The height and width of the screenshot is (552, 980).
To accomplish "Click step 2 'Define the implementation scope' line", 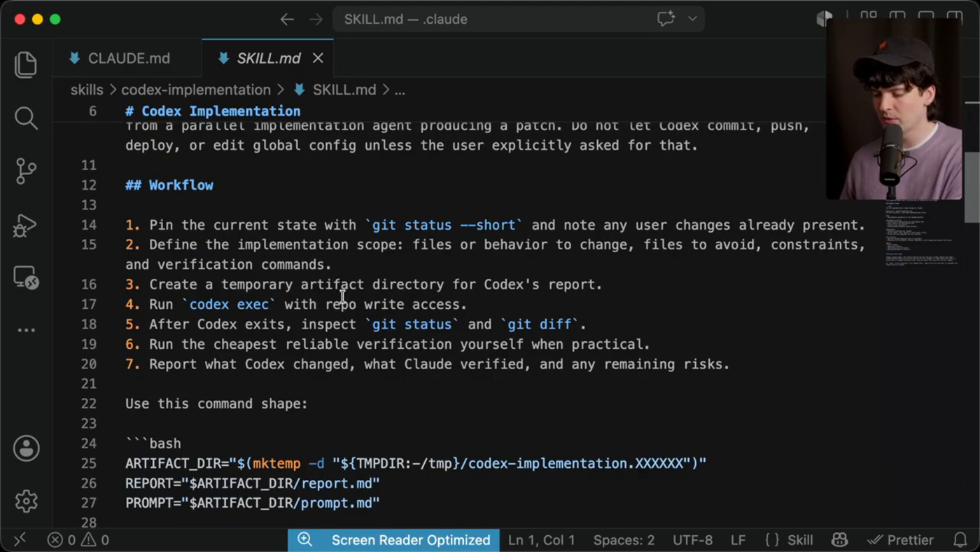I will click(x=495, y=254).
